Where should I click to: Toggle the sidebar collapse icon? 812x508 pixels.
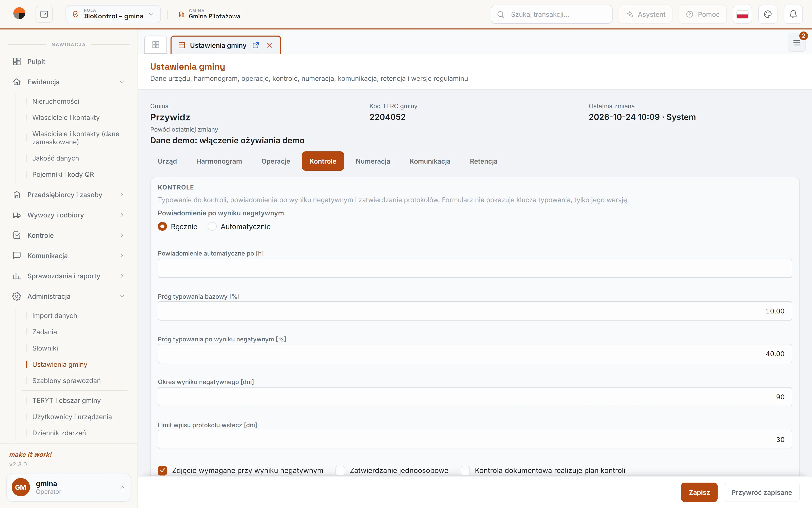pyautogui.click(x=44, y=14)
